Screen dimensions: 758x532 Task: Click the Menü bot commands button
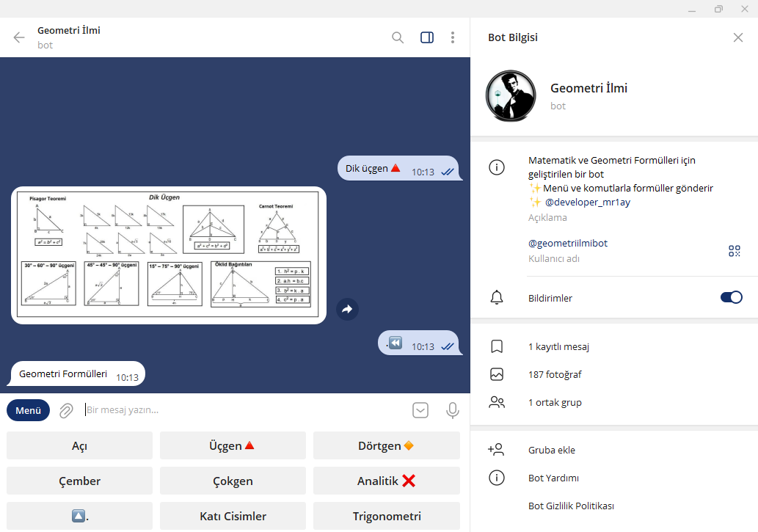point(28,410)
